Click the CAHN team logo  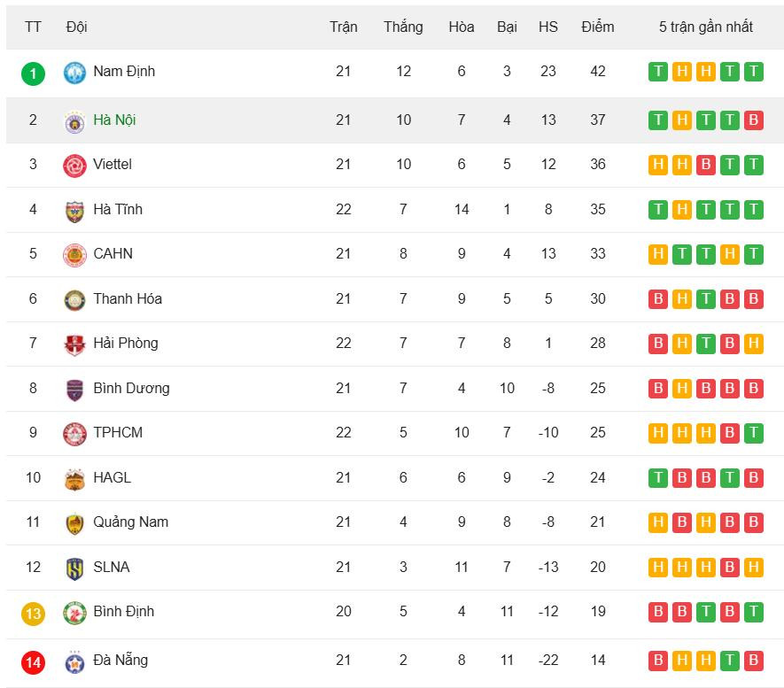coord(74,255)
